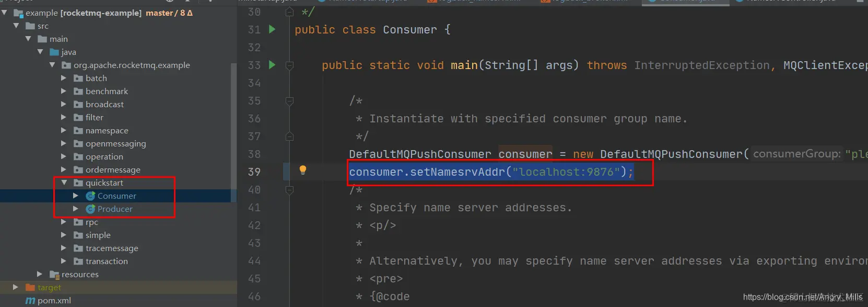Click the {@code comment on line 46
The width and height of the screenshot is (868, 307).
point(390,297)
